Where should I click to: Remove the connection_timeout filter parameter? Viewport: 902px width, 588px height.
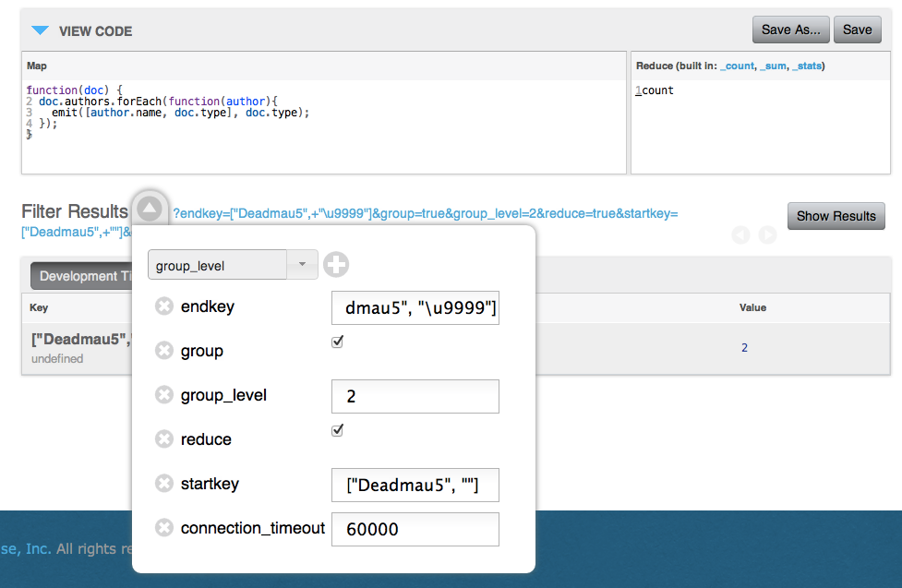[164, 528]
